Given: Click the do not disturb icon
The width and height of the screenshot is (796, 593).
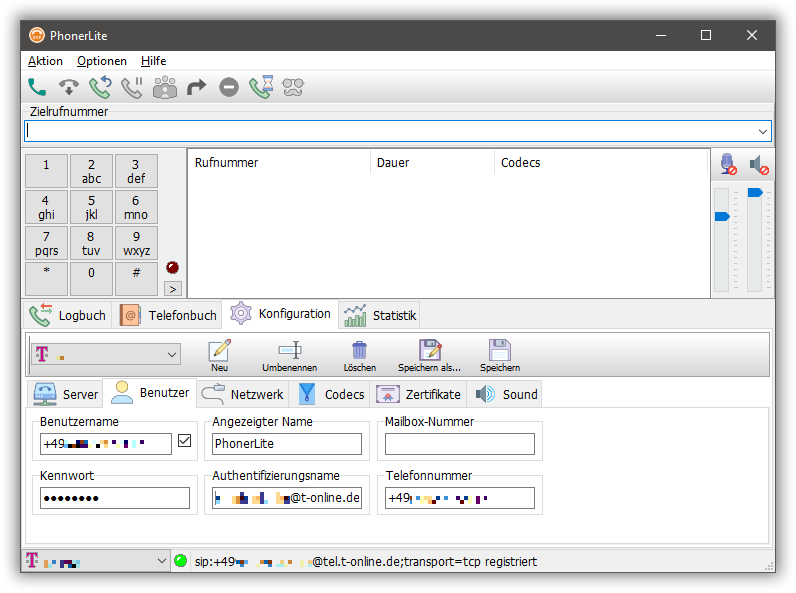Looking at the screenshot, I should point(228,87).
